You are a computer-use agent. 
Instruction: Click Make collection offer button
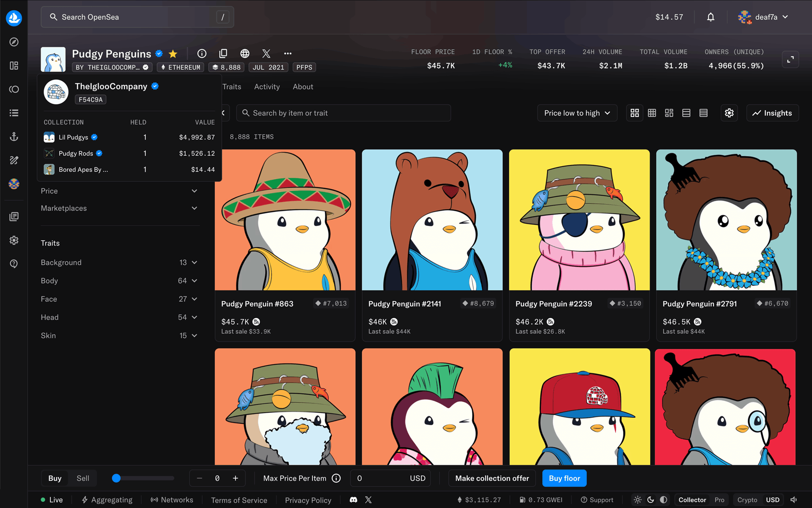pos(492,478)
